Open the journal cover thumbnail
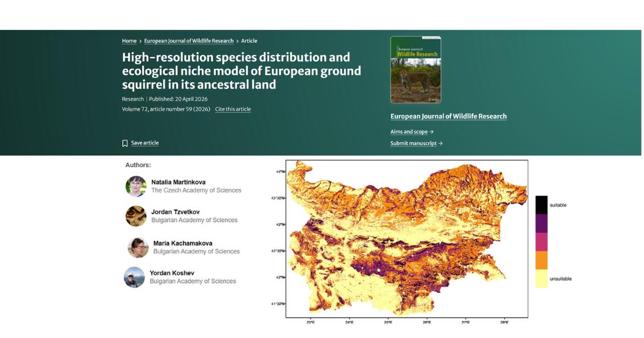 coord(416,69)
